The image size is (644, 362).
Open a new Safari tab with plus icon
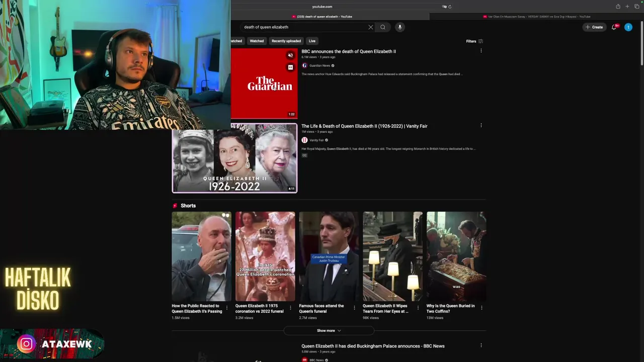pyautogui.click(x=627, y=7)
